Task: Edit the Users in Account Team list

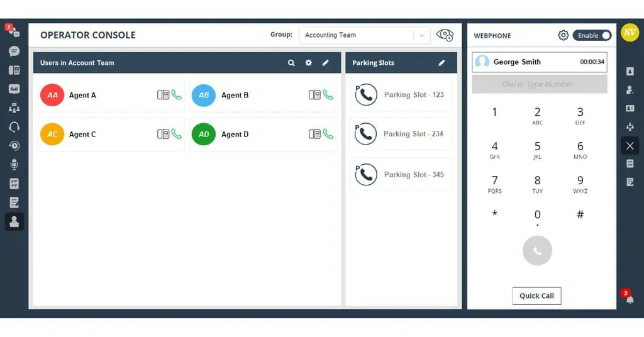Action: 325,63
